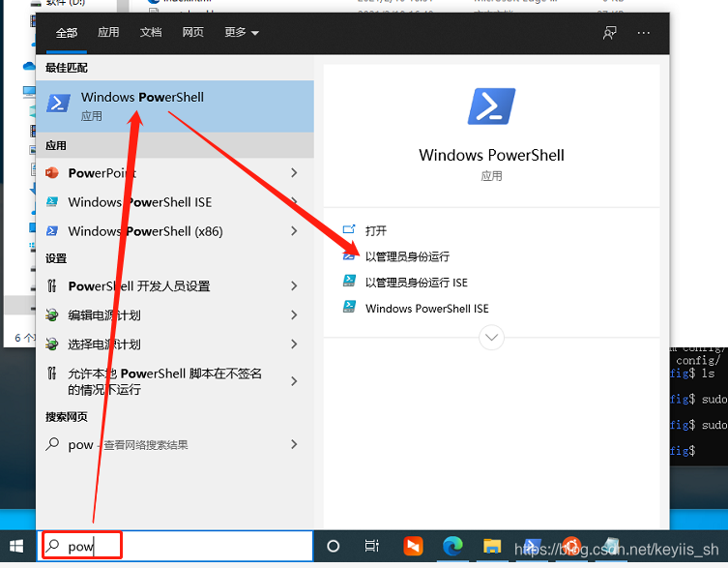Screen dimensions: 728x568
Task: Open the three-dot options menu in search header
Action: click(644, 33)
